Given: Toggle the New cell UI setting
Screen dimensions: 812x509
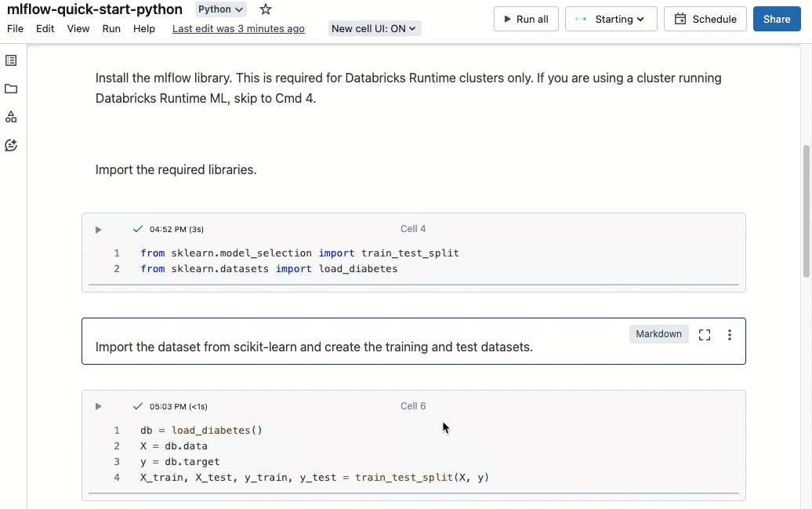Looking at the screenshot, I should [375, 28].
